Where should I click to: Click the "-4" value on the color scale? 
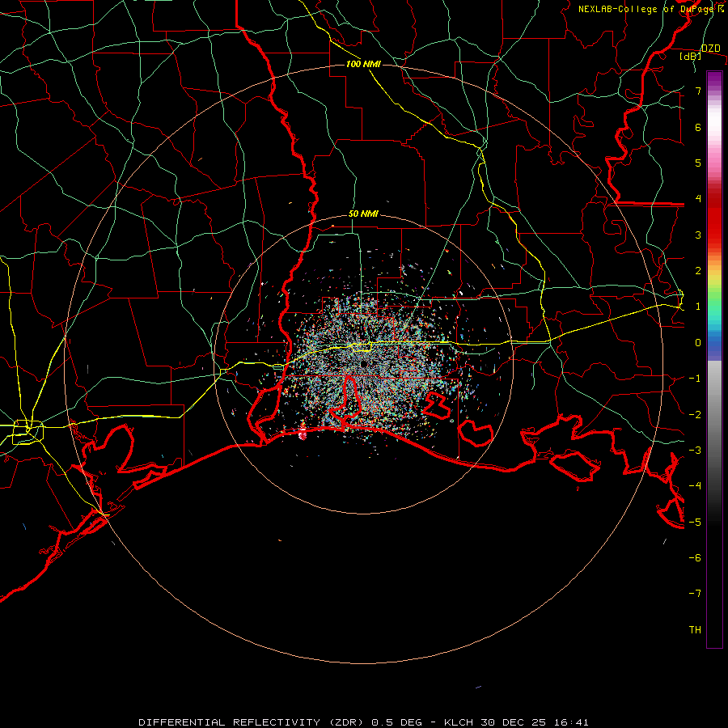pos(695,486)
